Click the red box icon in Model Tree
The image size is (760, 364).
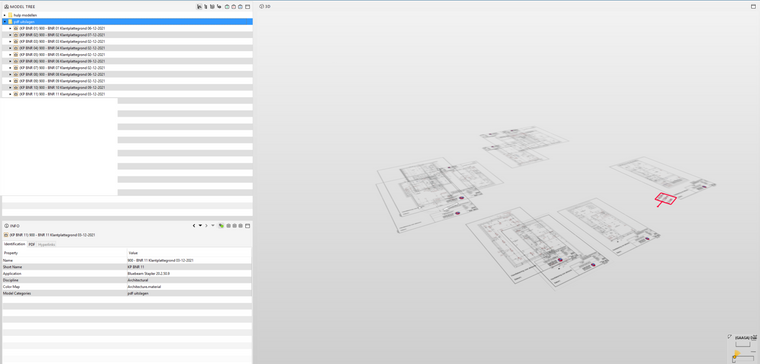coord(234,7)
